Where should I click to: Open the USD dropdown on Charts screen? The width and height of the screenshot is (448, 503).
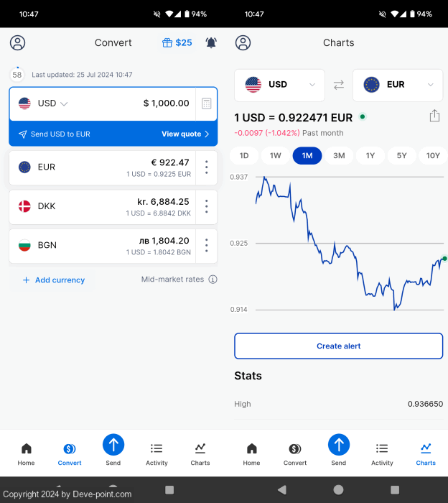coord(280,85)
